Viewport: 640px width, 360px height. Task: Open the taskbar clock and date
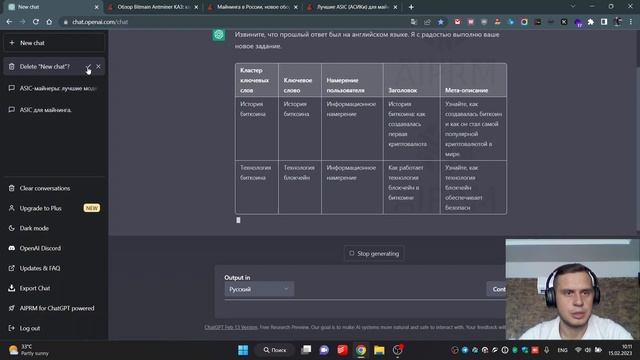[620, 350]
